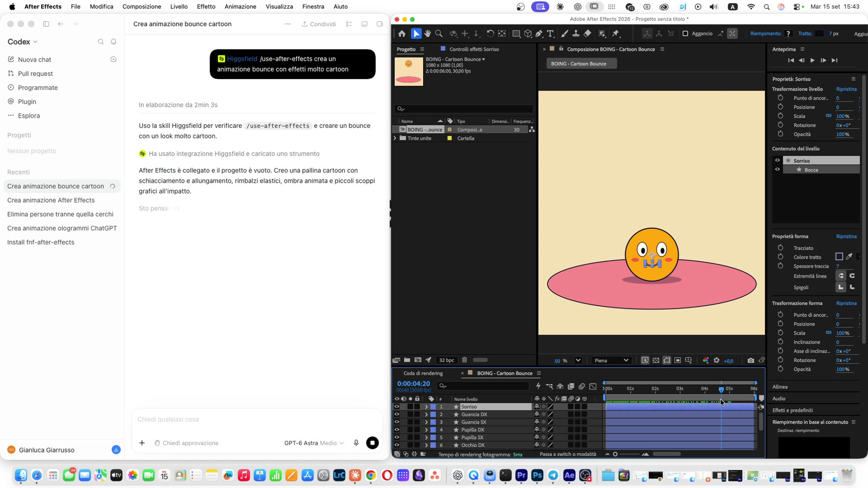Toggle the Scala stopwatch in Trasformazione livello

pos(781,116)
